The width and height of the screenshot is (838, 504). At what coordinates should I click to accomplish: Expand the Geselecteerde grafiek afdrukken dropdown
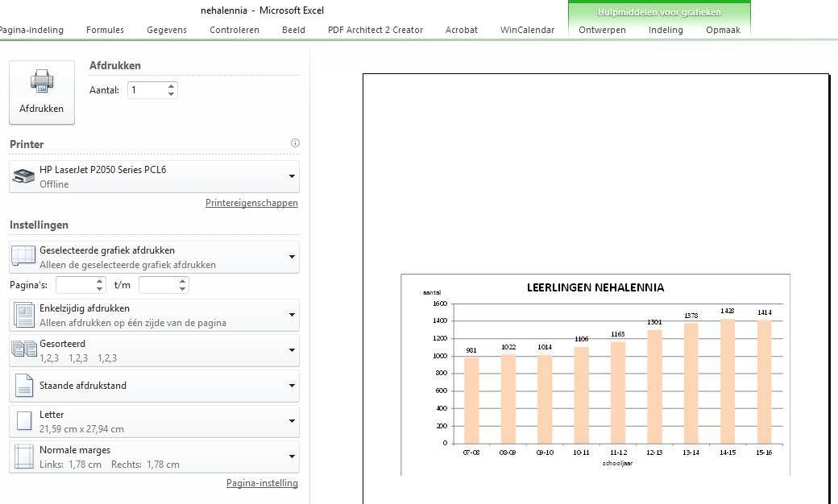pos(154,258)
